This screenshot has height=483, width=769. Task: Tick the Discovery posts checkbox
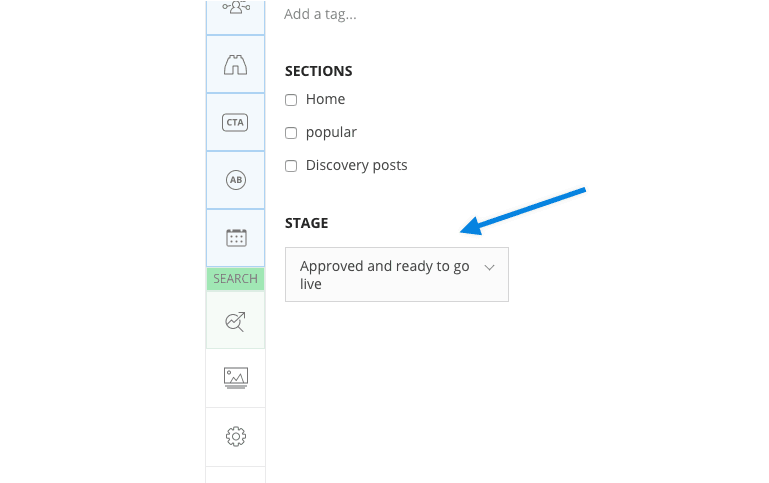click(291, 166)
